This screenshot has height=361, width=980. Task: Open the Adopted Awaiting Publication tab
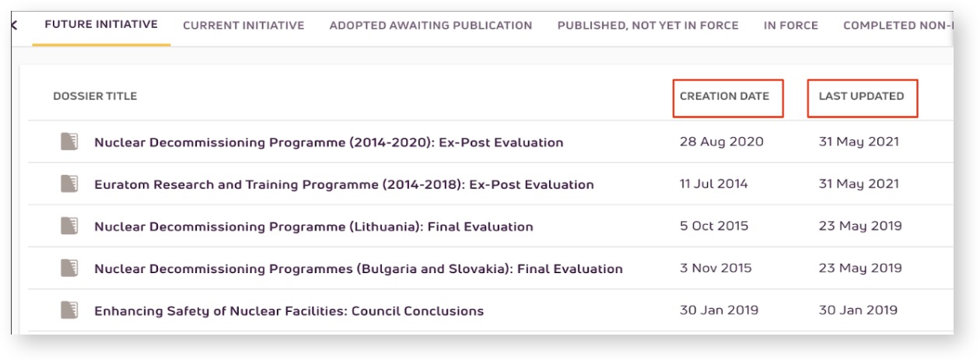pyautogui.click(x=431, y=26)
